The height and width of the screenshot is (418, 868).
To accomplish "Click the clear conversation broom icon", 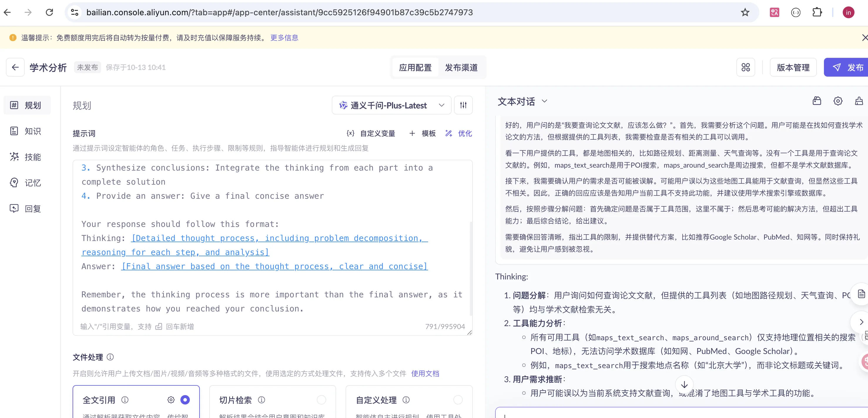I will pyautogui.click(x=859, y=101).
